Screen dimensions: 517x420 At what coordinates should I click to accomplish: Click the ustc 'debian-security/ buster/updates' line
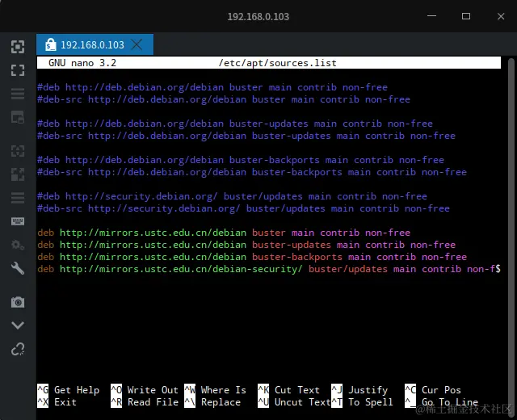coord(269,269)
